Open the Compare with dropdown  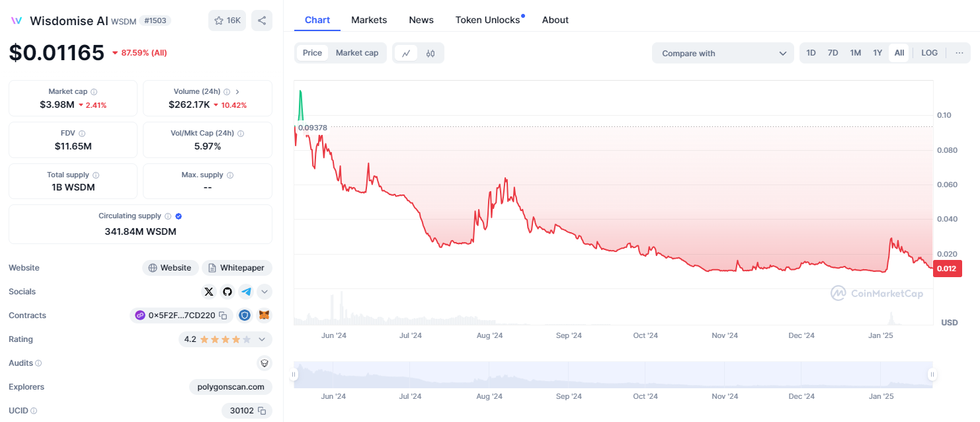pos(723,54)
